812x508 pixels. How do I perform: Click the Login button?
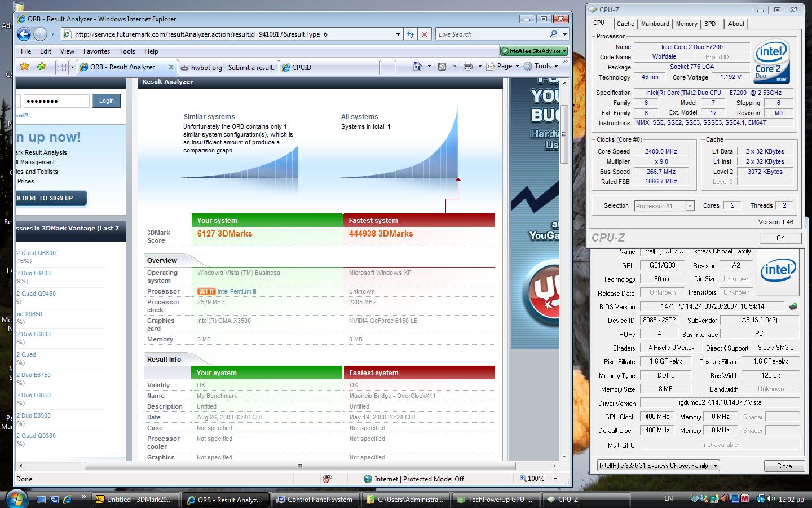(107, 100)
